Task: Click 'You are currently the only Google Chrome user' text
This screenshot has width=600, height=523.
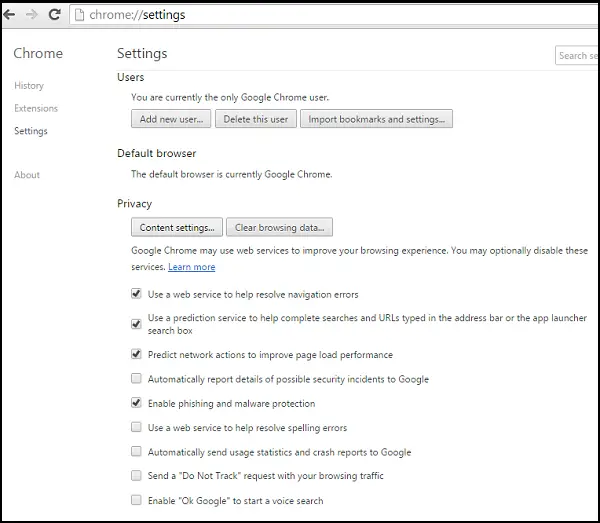Action: (230, 98)
